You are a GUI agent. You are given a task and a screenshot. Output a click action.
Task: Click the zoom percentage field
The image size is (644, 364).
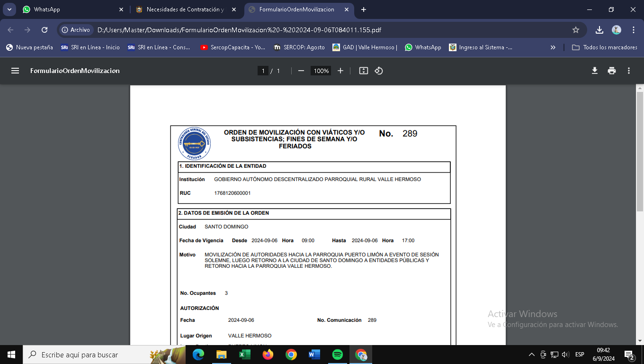tap(321, 71)
